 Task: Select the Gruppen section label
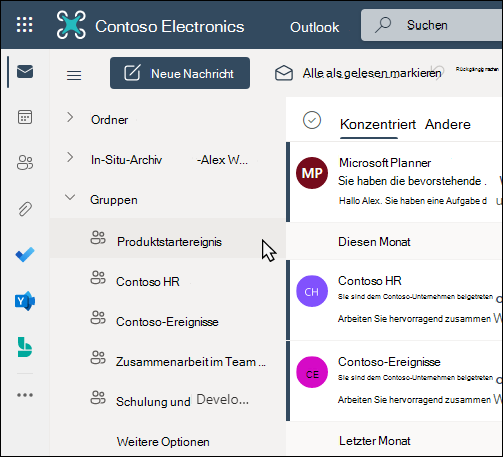tap(114, 200)
